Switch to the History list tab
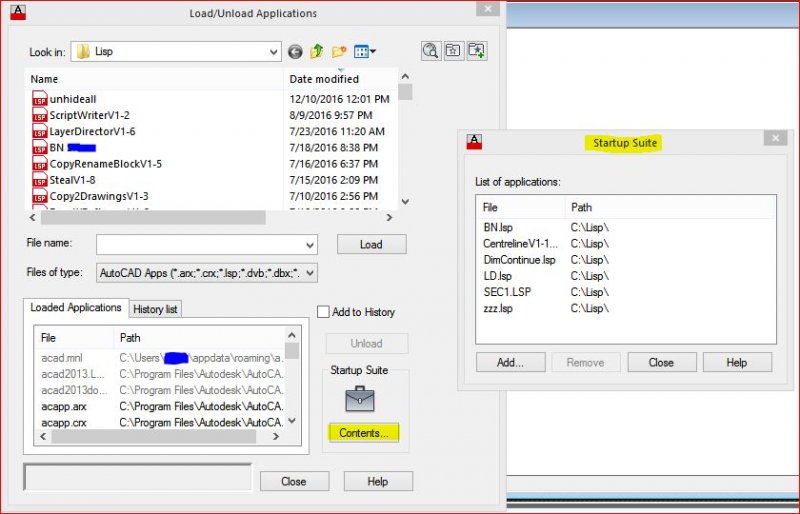Image resolution: width=800 pixels, height=514 pixels. pos(155,309)
